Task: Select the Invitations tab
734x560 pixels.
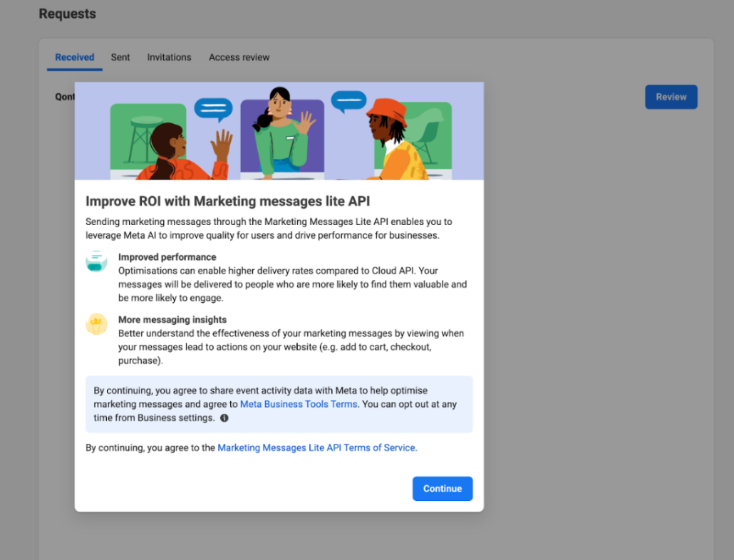Action: pos(169,57)
